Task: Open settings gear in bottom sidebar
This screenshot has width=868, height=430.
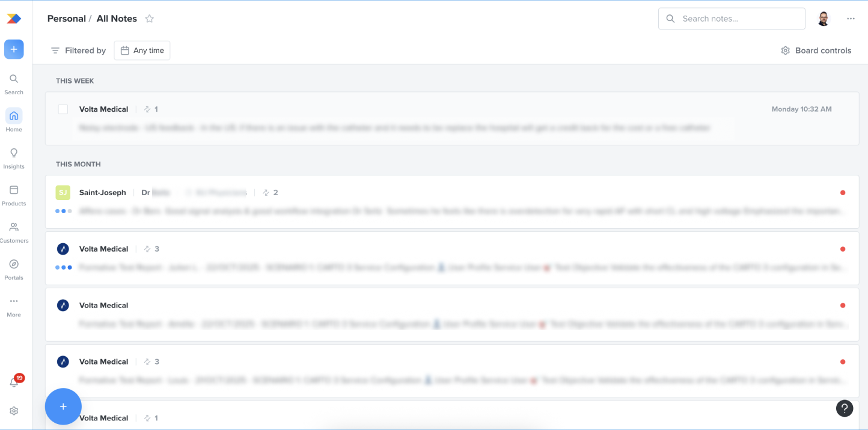Action: [x=14, y=411]
